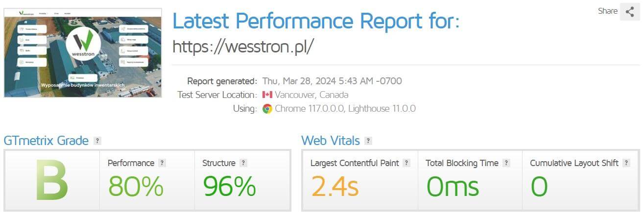Image resolution: width=644 pixels, height=219 pixels.
Task: Click the 2.4s Largest Contentful Paint value
Action: tap(335, 186)
